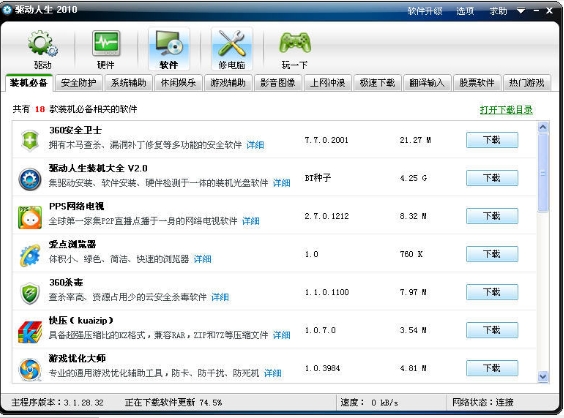Download 爱点浏览器

click(x=492, y=254)
